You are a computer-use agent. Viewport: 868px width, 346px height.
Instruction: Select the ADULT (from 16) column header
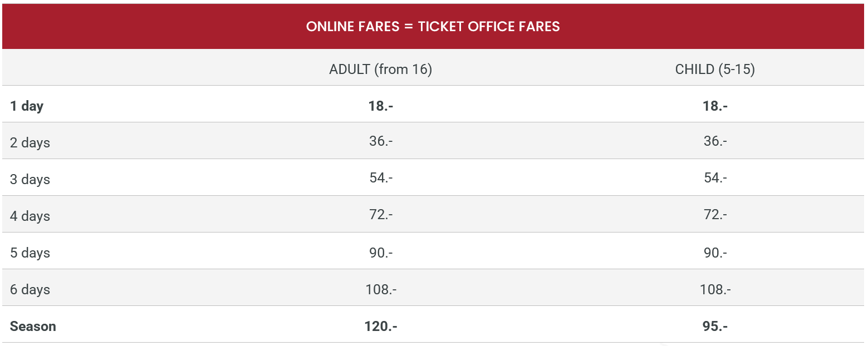[x=380, y=70]
